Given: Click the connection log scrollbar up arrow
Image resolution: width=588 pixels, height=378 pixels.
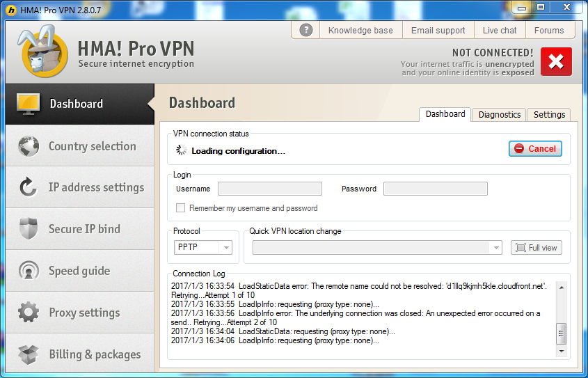Looking at the screenshot, I should click(562, 288).
